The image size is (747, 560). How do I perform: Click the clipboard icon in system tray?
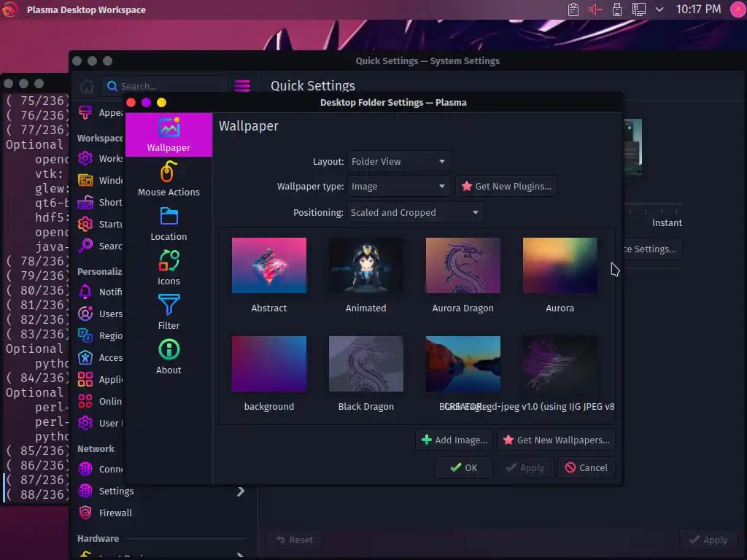point(573,9)
